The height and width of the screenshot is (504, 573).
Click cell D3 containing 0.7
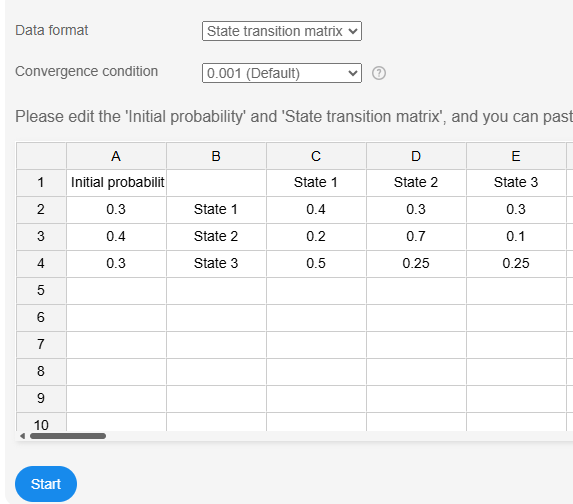pos(416,236)
